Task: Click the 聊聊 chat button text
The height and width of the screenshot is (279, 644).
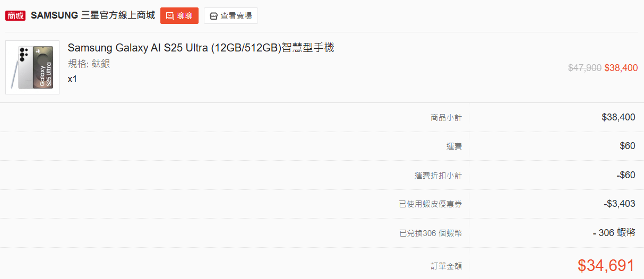Action: [185, 16]
